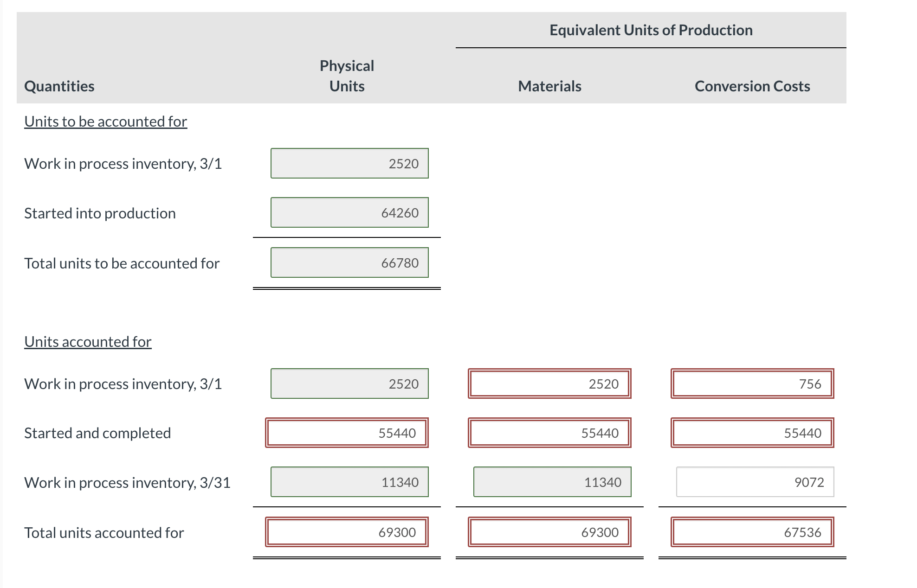Click Started into production physical units field
The image size is (917, 588).
pos(349,212)
